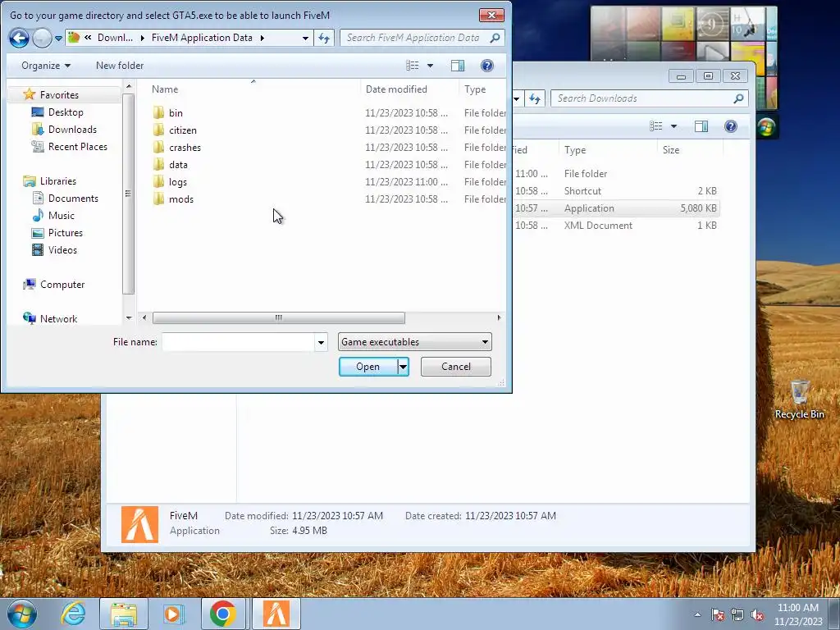The height and width of the screenshot is (630, 840).
Task: Open the dropdown arrow on Open button
Action: point(403,367)
